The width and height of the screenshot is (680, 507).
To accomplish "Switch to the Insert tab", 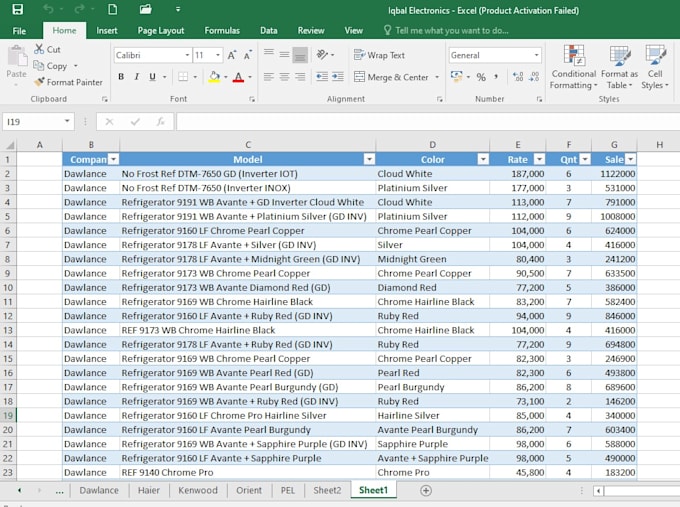I will [107, 30].
